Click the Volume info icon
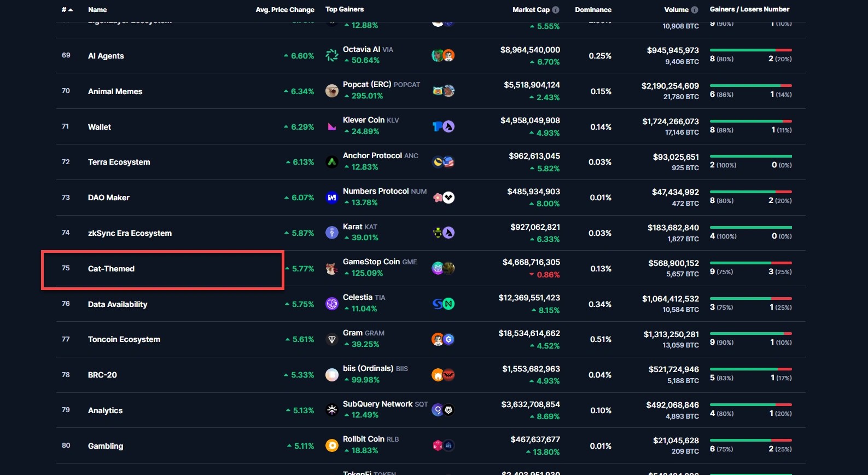 695,10
